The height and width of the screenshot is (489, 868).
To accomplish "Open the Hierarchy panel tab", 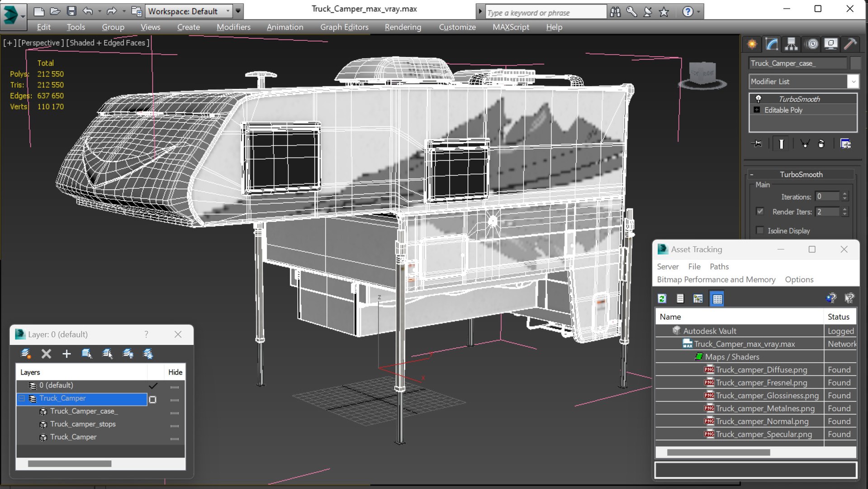I will [x=791, y=44].
